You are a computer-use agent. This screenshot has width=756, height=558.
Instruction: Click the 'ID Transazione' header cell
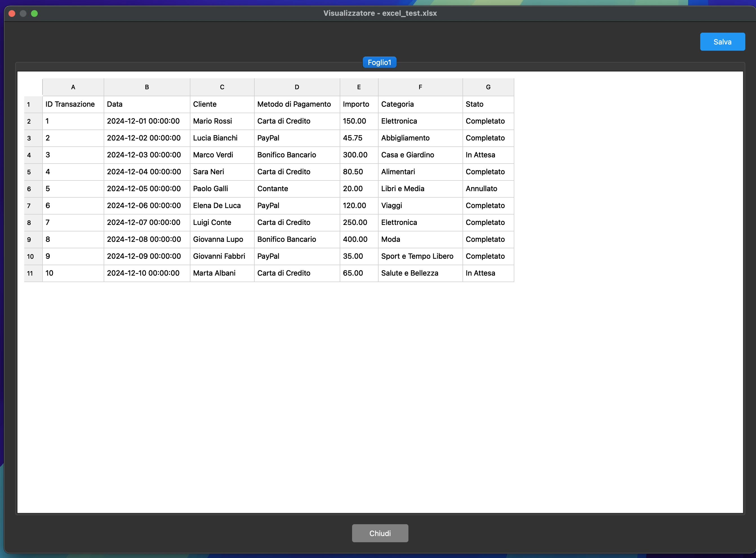click(73, 104)
